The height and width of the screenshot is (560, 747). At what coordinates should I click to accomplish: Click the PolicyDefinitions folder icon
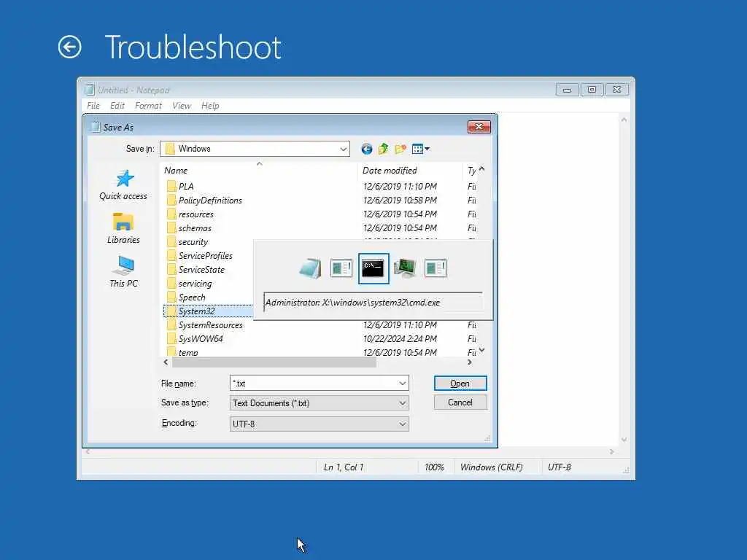[171, 200]
